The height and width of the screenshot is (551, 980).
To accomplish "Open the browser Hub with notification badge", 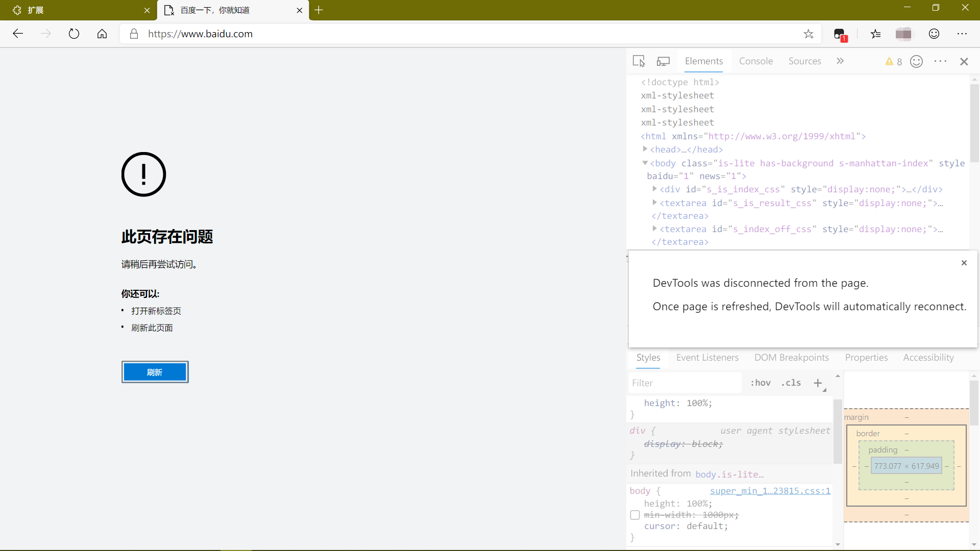I will tap(840, 34).
